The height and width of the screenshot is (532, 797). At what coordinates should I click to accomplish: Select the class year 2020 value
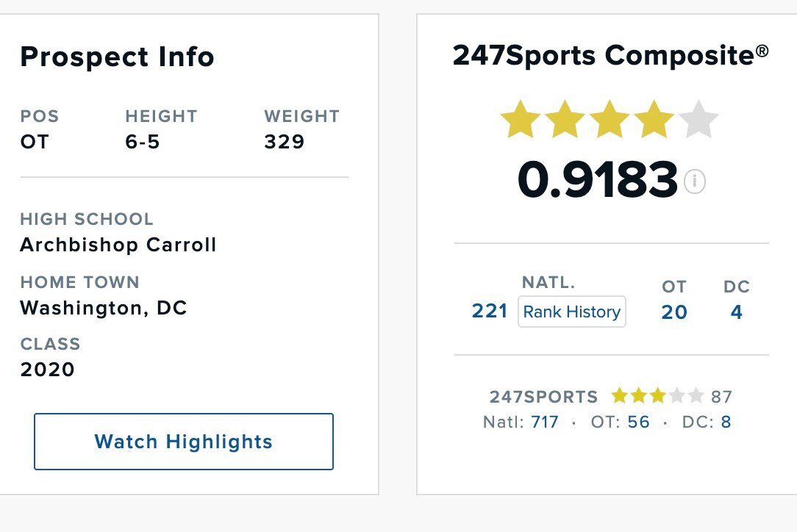coord(48,369)
